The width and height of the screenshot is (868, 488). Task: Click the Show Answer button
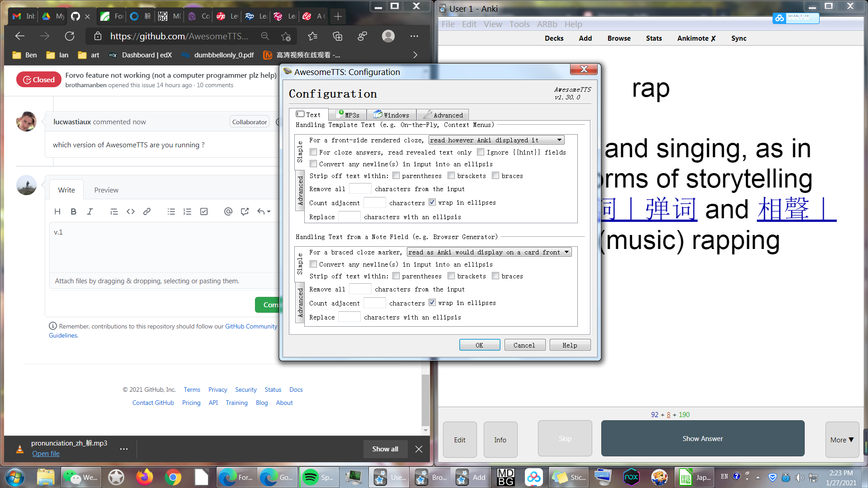click(x=703, y=439)
